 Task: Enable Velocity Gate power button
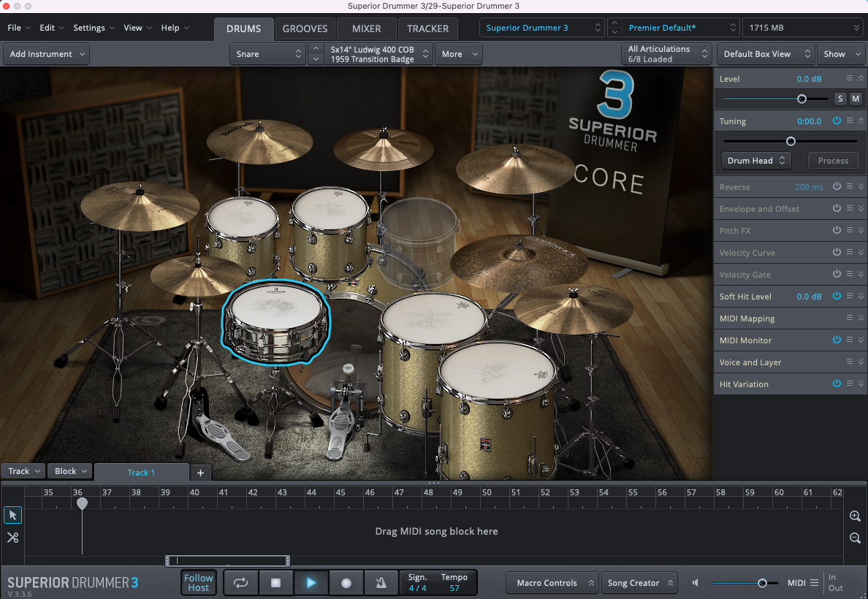click(837, 273)
